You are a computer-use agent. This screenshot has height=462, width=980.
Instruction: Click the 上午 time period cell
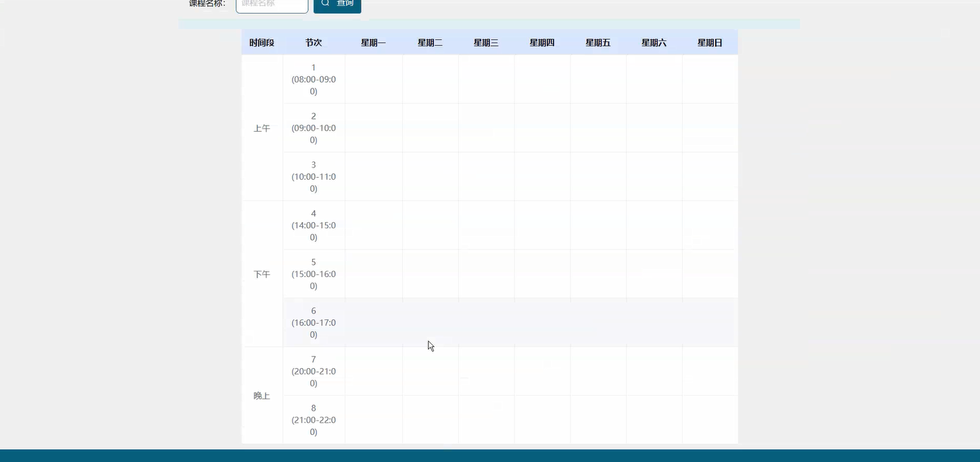pyautogui.click(x=262, y=128)
